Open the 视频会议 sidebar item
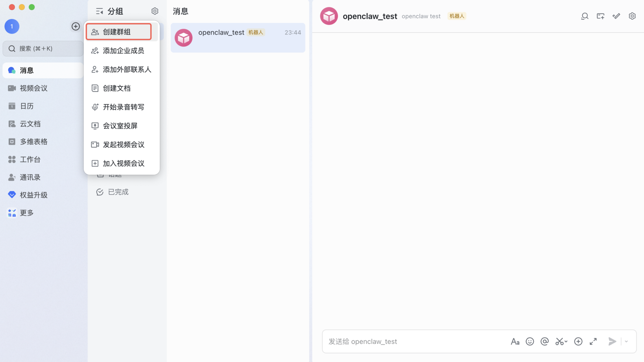 click(33, 88)
